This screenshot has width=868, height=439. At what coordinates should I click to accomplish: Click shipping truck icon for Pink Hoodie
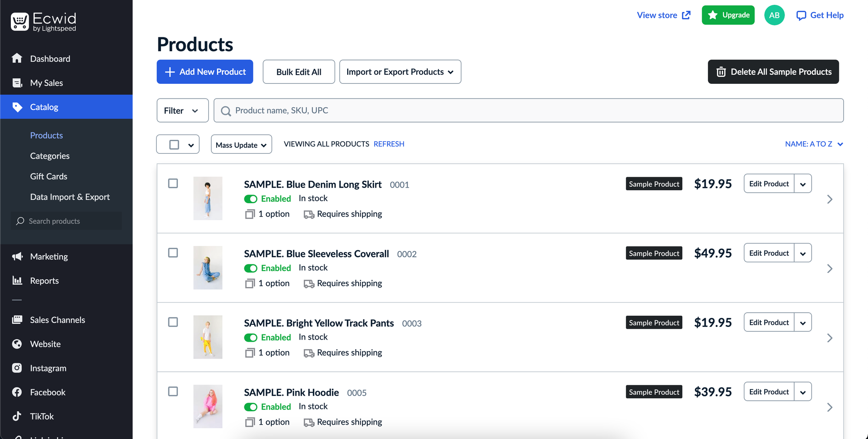(x=309, y=422)
